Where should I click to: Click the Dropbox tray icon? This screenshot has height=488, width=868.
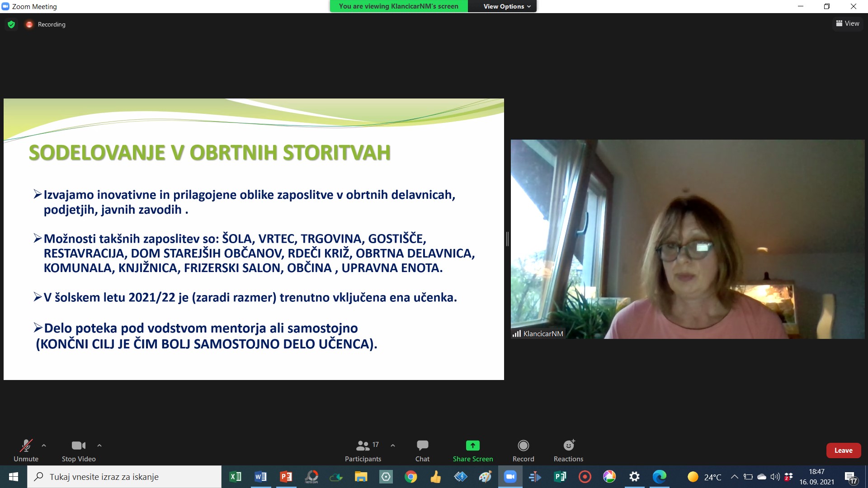[x=789, y=477]
